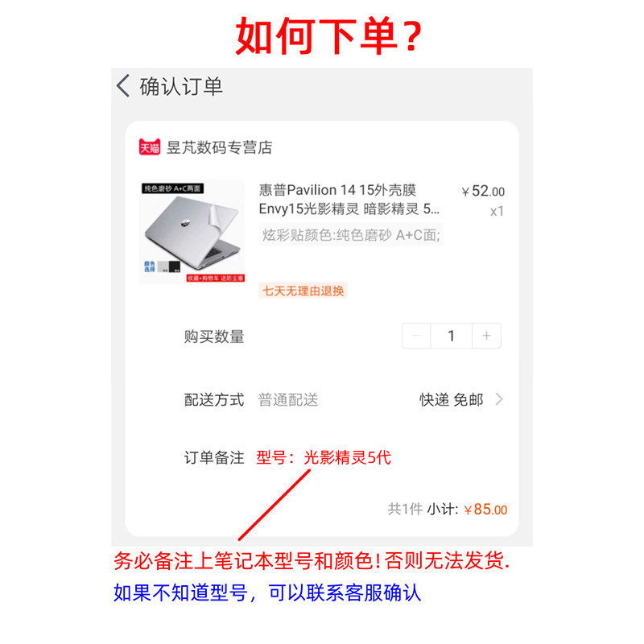644x644 pixels.
Task: Expand delivery options via the chevron arrow
Action: click(x=499, y=399)
